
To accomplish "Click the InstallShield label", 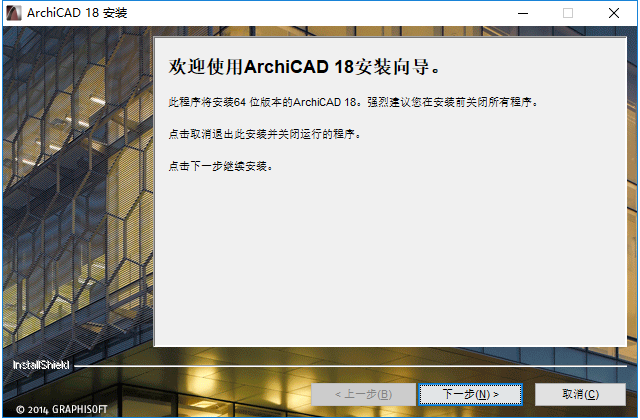I will point(41,365).
